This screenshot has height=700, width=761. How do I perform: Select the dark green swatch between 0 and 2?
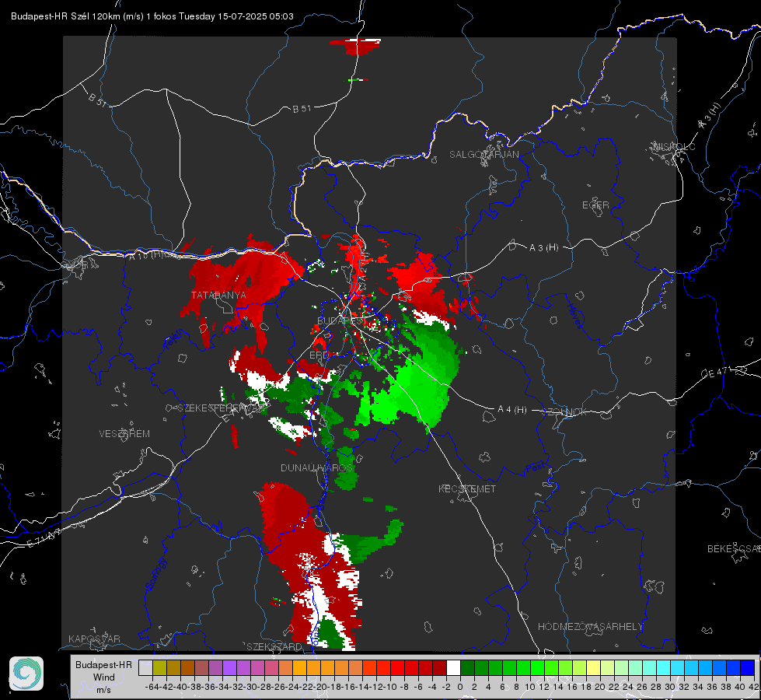(467, 667)
